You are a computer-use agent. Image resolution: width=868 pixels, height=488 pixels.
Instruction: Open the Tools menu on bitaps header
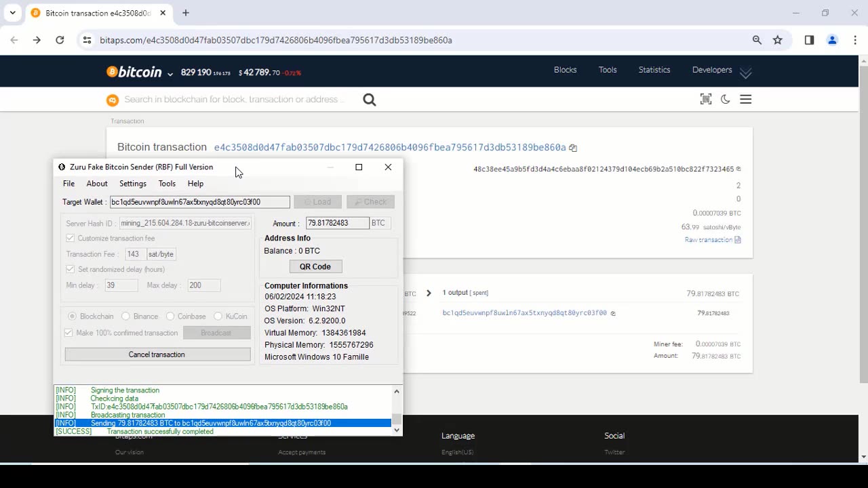coord(608,70)
